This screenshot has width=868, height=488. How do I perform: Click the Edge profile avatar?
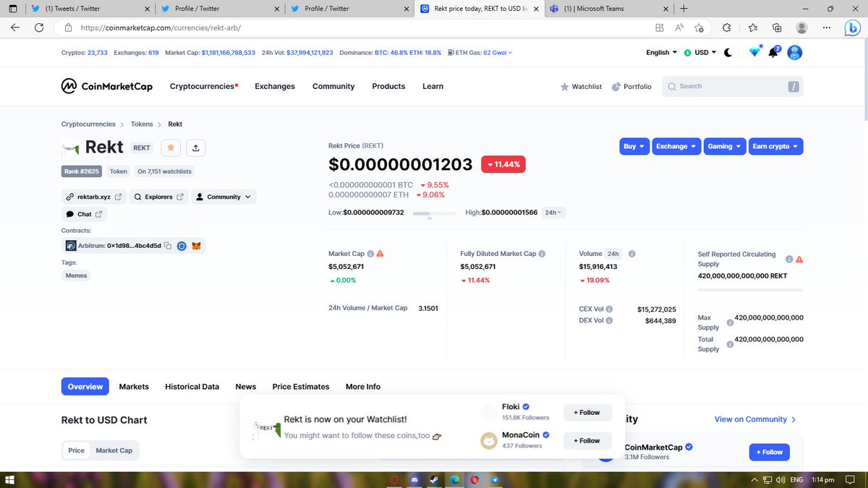click(x=801, y=27)
